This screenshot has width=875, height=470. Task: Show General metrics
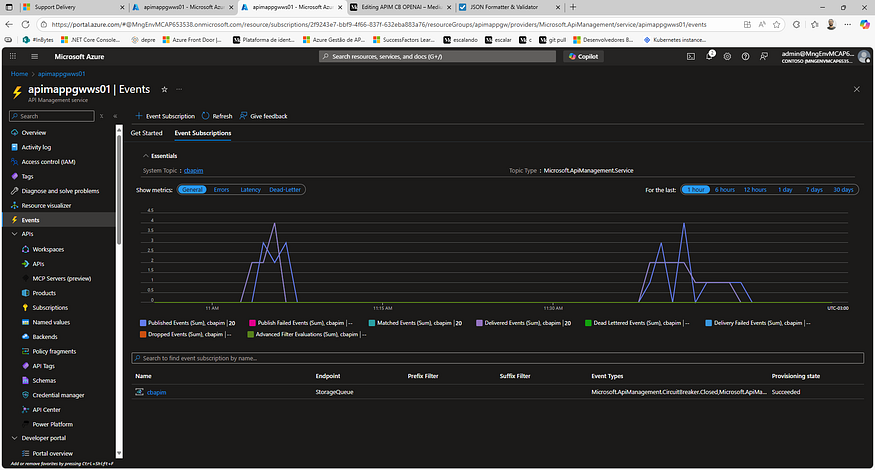click(x=192, y=190)
